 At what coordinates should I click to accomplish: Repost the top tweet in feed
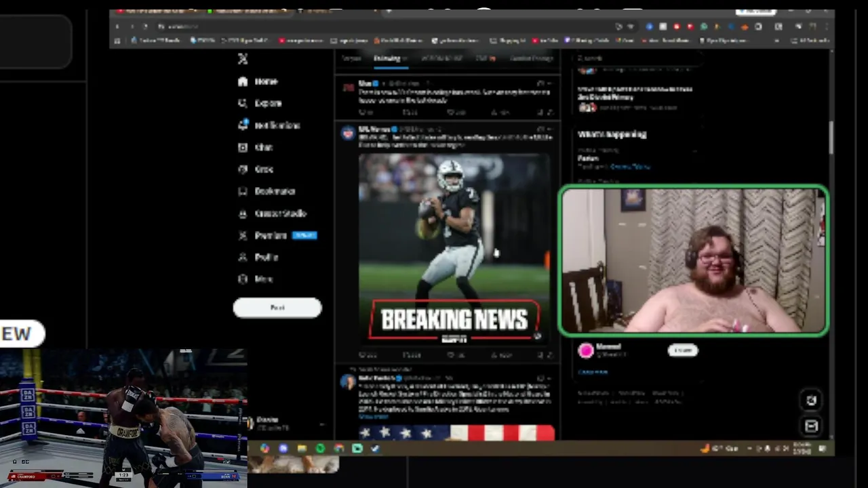pyautogui.click(x=410, y=113)
